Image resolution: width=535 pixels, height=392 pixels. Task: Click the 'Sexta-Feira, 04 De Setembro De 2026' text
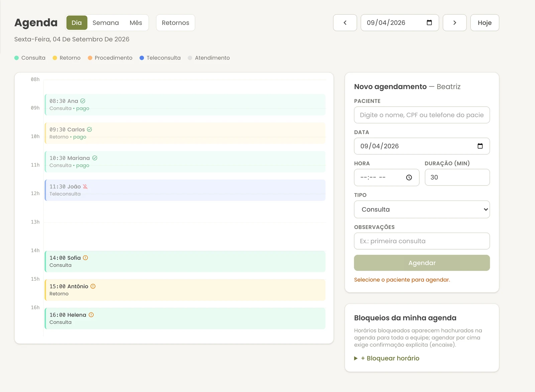(x=72, y=39)
